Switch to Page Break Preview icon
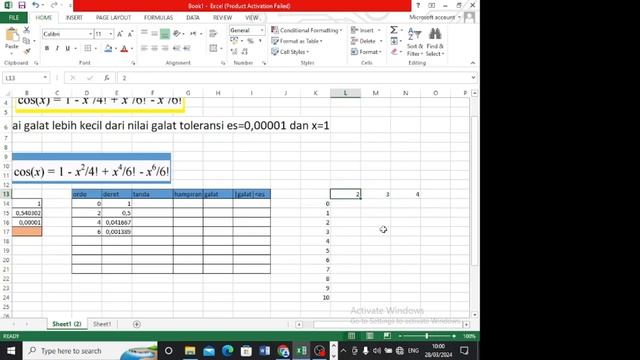Image resolution: width=640 pixels, height=360 pixels. point(387,336)
